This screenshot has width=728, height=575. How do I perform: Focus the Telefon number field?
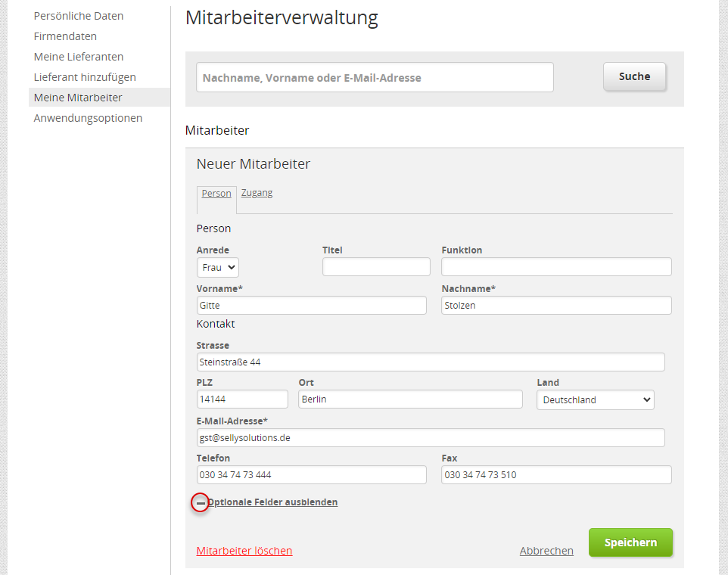point(311,475)
